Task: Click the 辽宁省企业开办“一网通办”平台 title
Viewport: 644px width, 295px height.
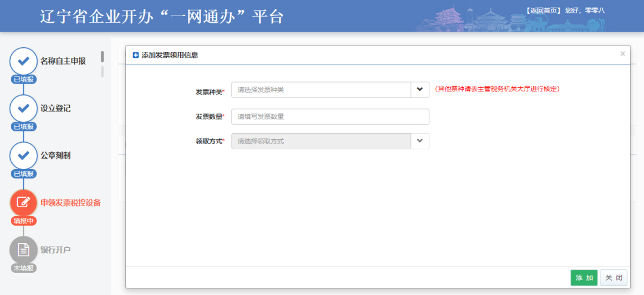Action: point(162,16)
